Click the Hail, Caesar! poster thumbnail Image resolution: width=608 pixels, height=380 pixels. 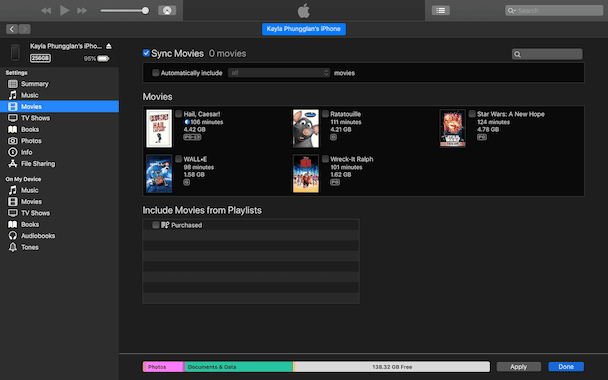pyautogui.click(x=159, y=128)
